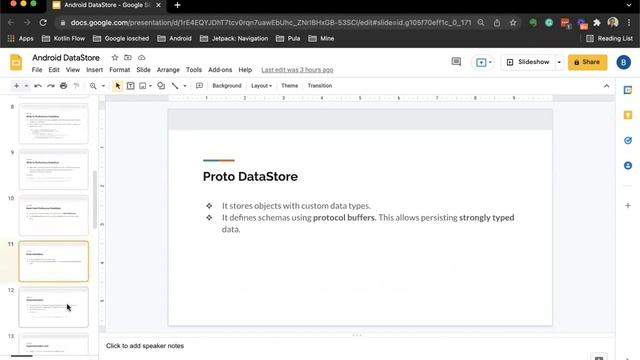Open a new browser tab

click(177, 5)
